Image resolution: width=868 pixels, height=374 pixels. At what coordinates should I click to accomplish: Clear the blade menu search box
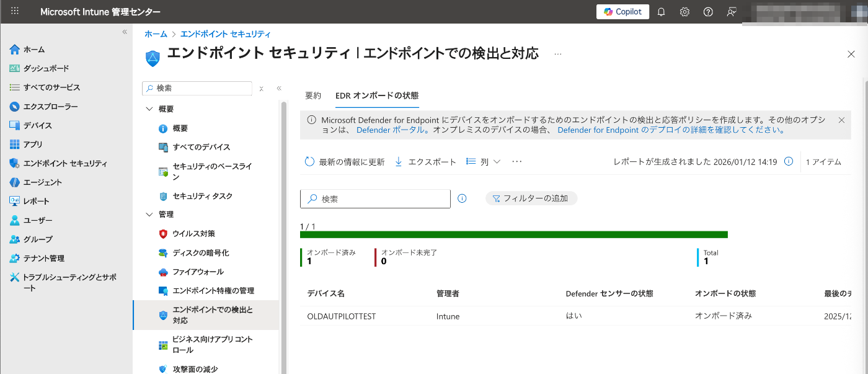(262, 89)
